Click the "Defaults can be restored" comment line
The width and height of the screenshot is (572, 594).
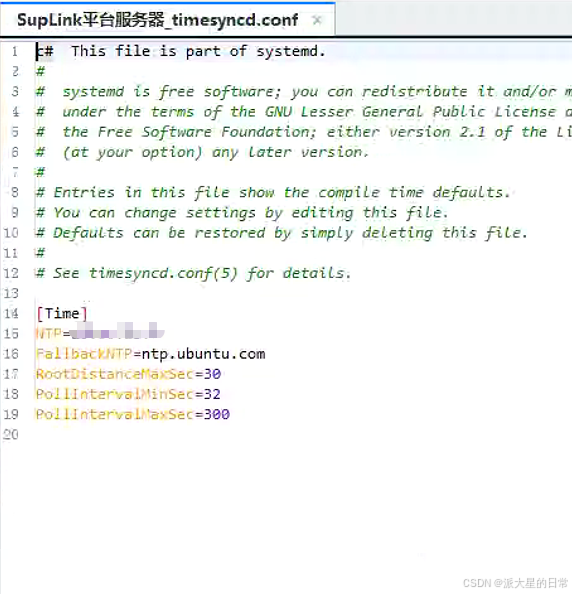pyautogui.click(x=281, y=233)
